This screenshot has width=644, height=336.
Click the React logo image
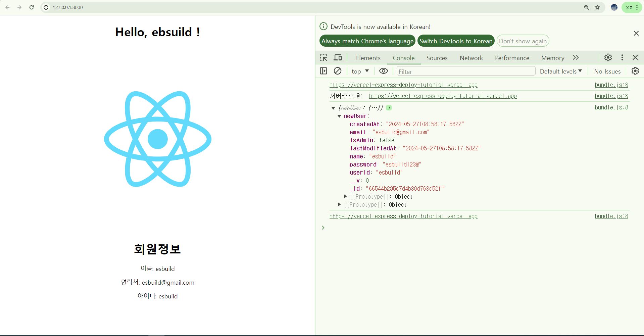tap(158, 139)
